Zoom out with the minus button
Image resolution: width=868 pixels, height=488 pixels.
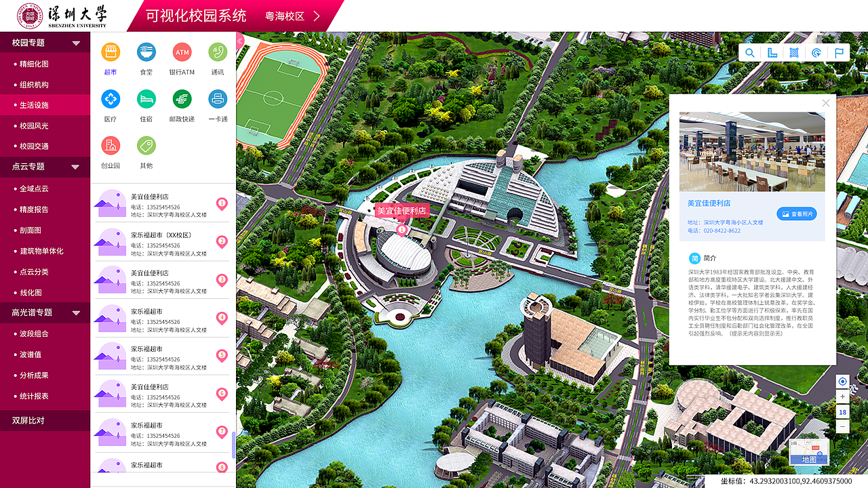click(842, 426)
